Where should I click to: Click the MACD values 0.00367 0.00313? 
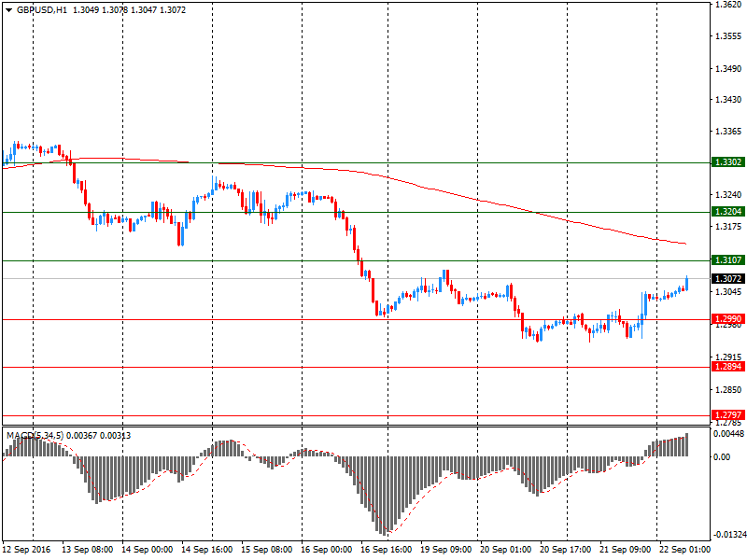99,436
